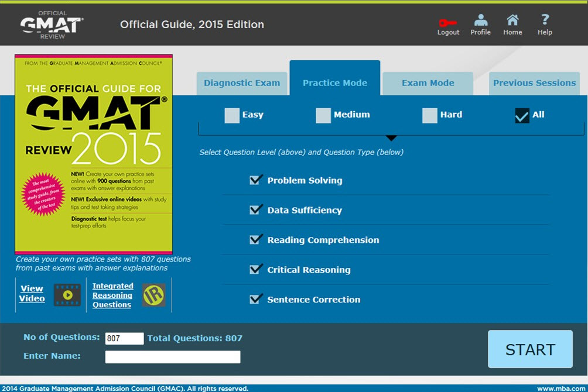Check the Hard difficulty checkbox

click(x=429, y=115)
